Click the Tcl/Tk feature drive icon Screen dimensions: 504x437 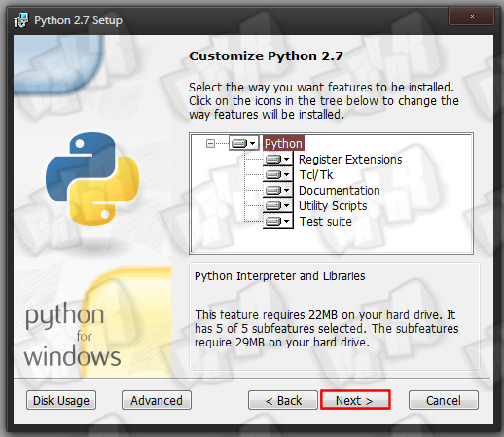click(273, 175)
